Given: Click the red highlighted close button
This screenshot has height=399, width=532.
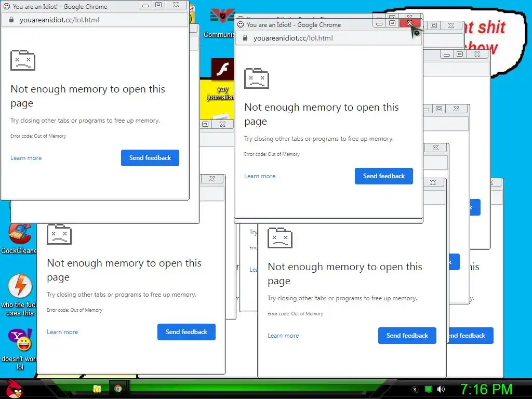Looking at the screenshot, I should [409, 23].
